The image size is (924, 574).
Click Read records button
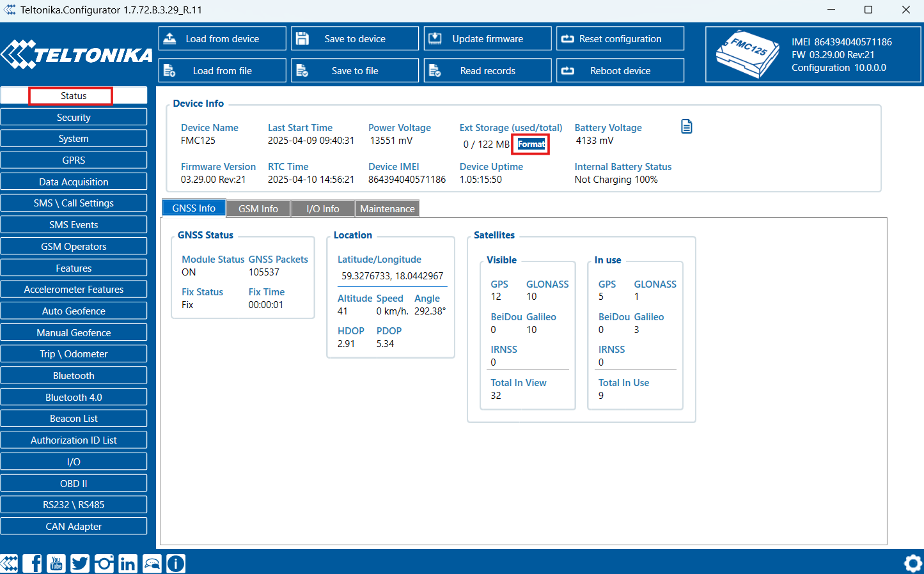point(488,70)
